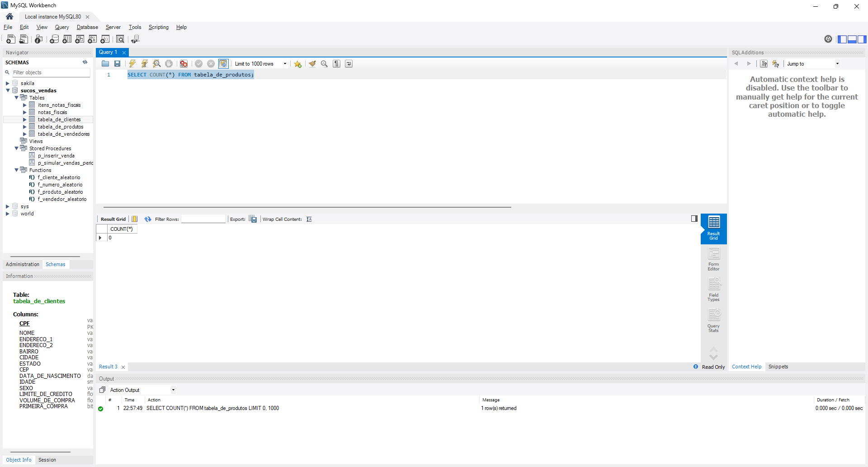The width and height of the screenshot is (868, 467).
Task: Toggle the left sidebar panel visibility
Action: click(842, 39)
